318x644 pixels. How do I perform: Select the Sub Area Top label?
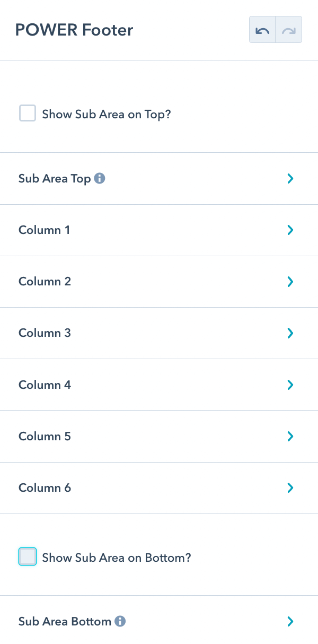tap(55, 179)
